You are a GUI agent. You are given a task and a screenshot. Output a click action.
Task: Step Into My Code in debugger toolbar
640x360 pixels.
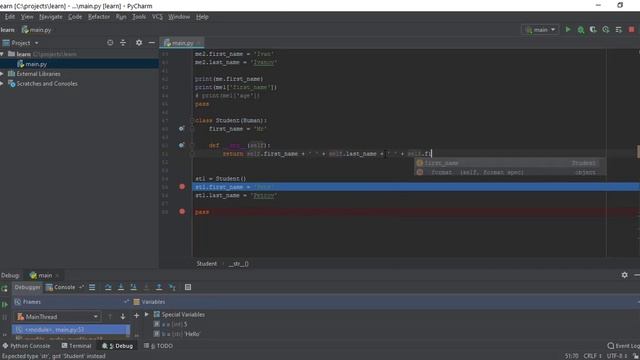[133, 287]
